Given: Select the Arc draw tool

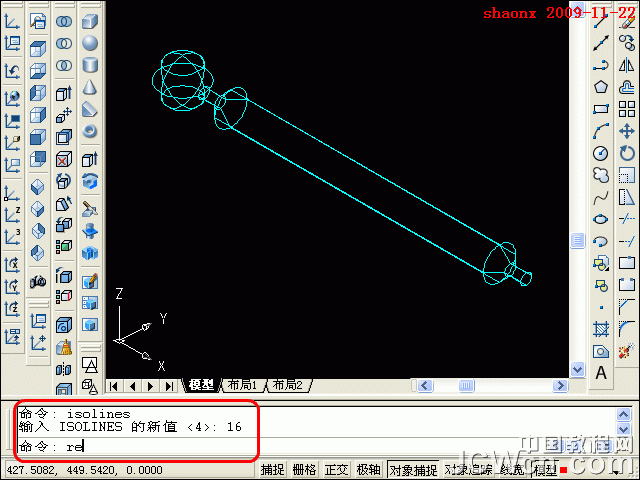Looking at the screenshot, I should point(600,131).
